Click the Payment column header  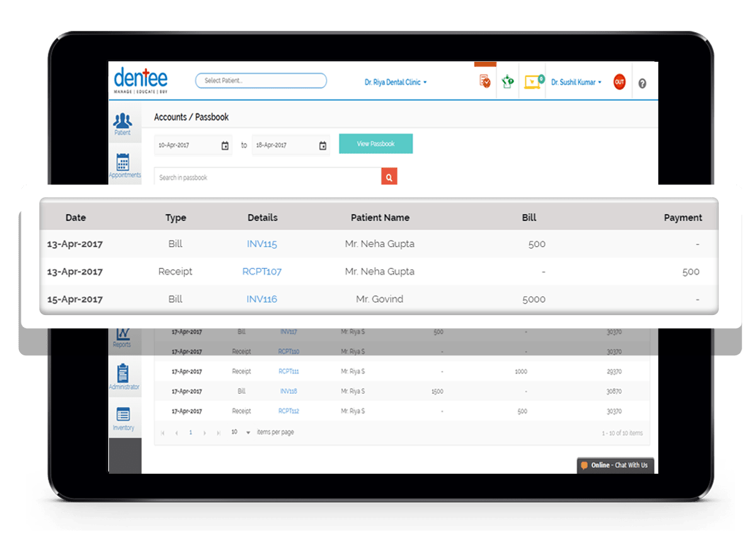point(683,217)
